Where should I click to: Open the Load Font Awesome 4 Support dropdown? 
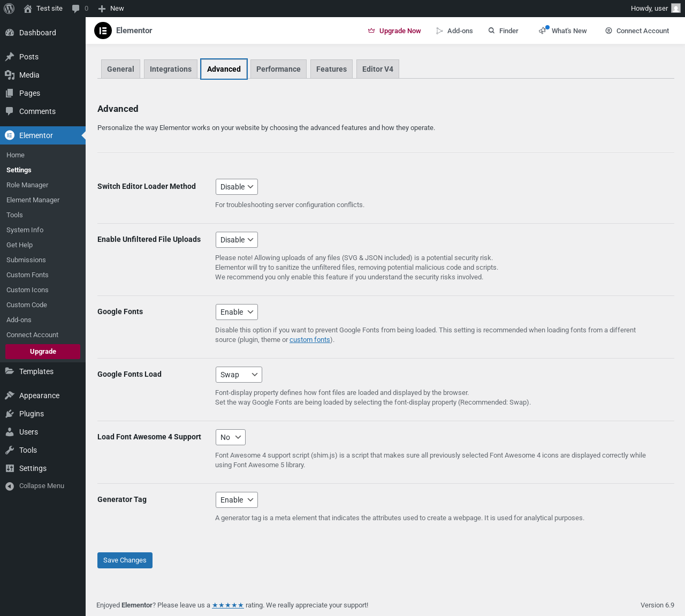click(231, 437)
